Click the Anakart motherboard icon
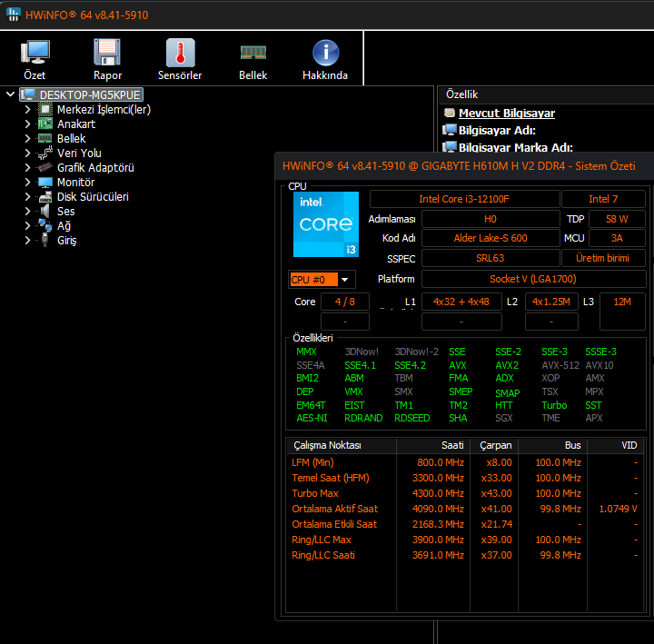Viewport: 654px width, 644px height. [45, 124]
